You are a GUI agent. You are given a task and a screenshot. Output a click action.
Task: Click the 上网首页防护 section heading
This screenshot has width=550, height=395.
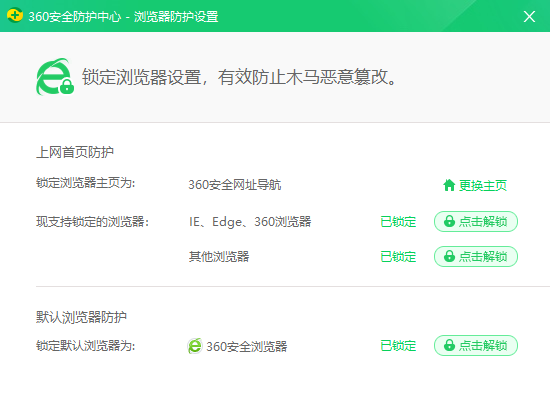pyautogui.click(x=75, y=152)
